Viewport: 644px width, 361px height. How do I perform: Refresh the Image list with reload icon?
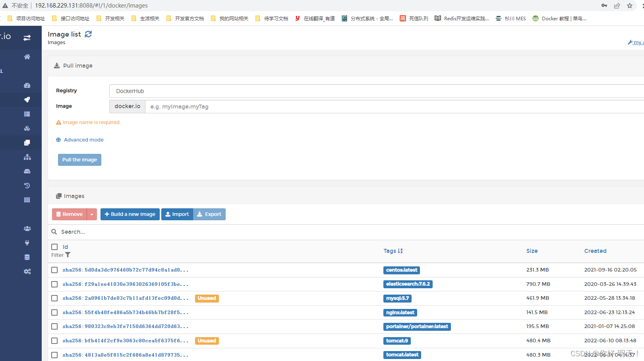pos(88,34)
